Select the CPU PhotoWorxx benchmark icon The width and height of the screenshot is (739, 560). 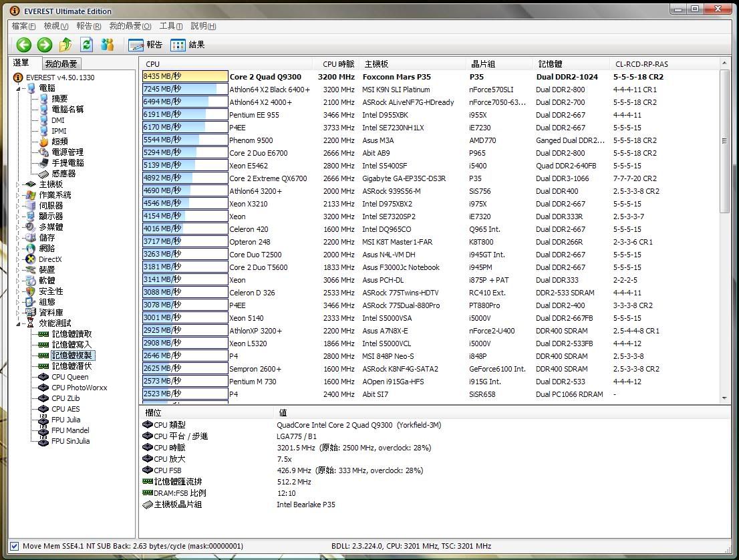[43, 388]
